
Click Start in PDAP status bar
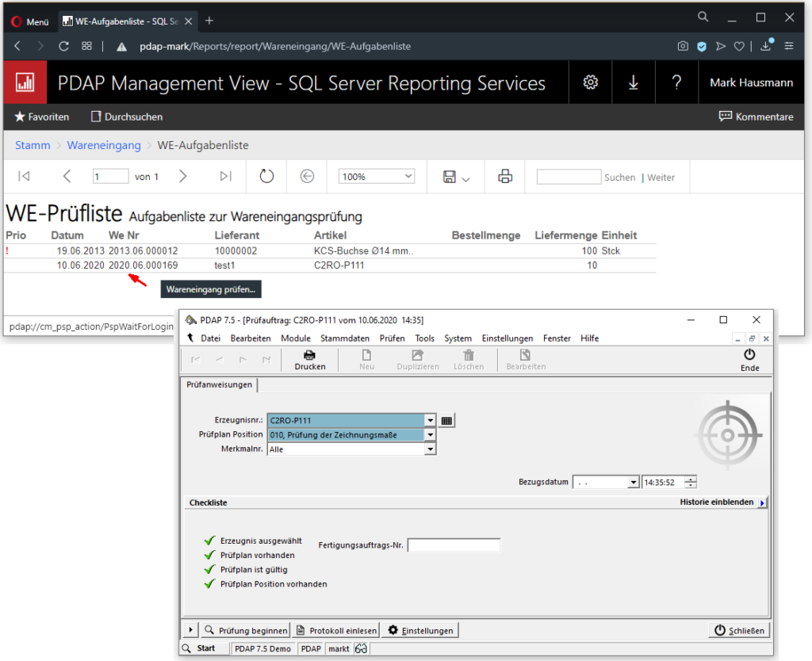click(x=205, y=648)
